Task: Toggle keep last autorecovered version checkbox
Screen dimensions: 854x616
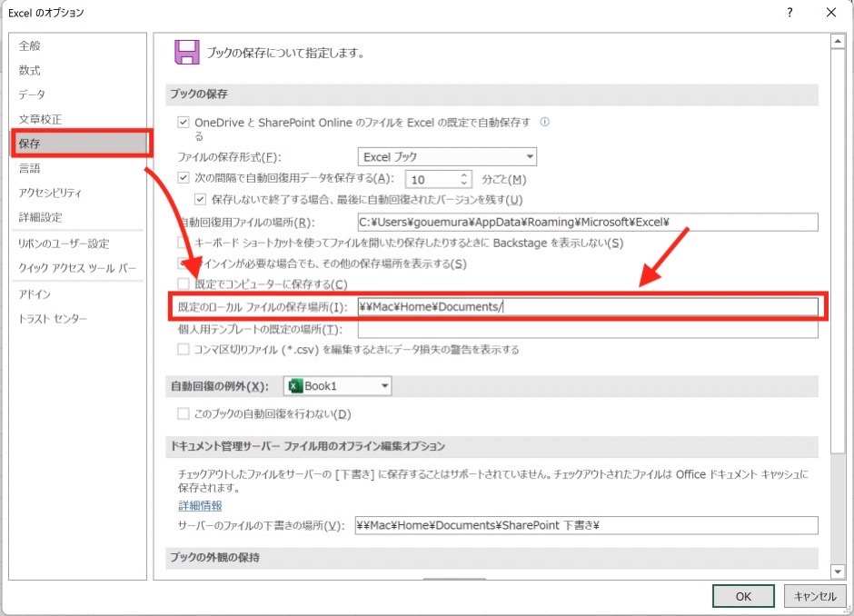Action: coord(201,199)
